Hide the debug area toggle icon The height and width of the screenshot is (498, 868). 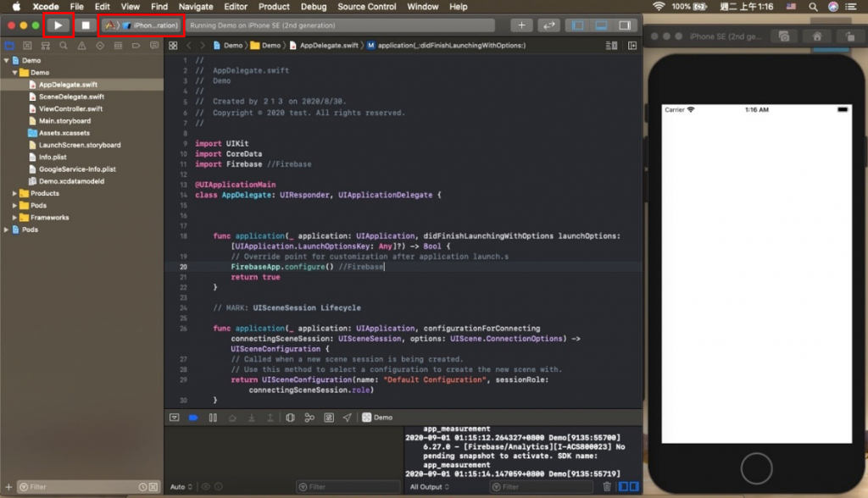[175, 418]
